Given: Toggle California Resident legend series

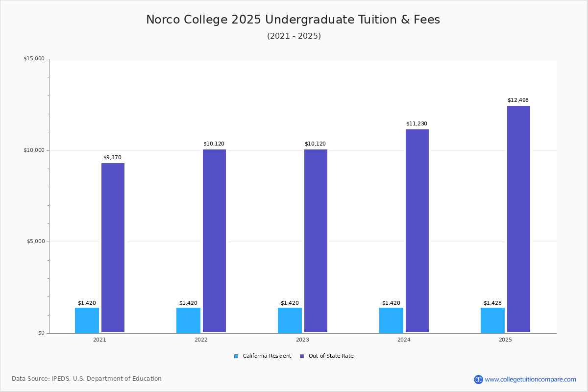Looking at the screenshot, I should tap(267, 356).
